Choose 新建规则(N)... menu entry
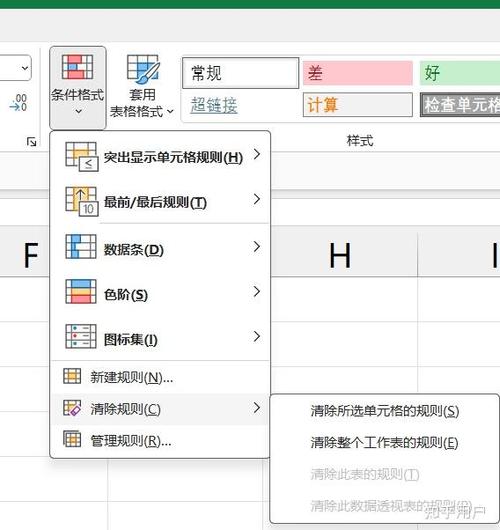The width and height of the screenshot is (500, 530). coord(160,377)
